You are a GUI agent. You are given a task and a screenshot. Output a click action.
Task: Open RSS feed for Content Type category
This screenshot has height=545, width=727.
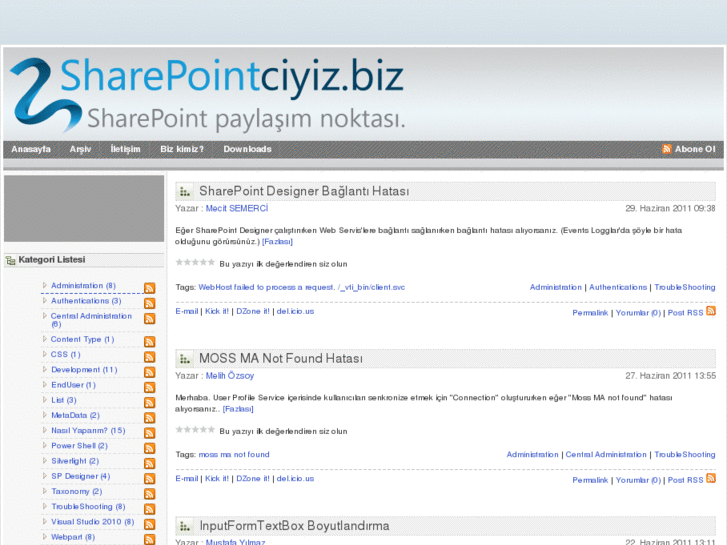[x=149, y=342]
